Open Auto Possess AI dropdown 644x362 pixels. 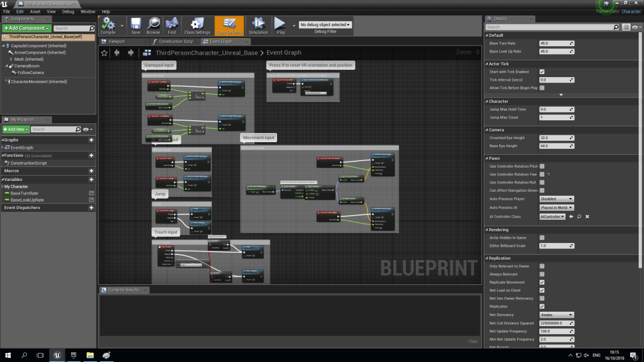(x=556, y=208)
